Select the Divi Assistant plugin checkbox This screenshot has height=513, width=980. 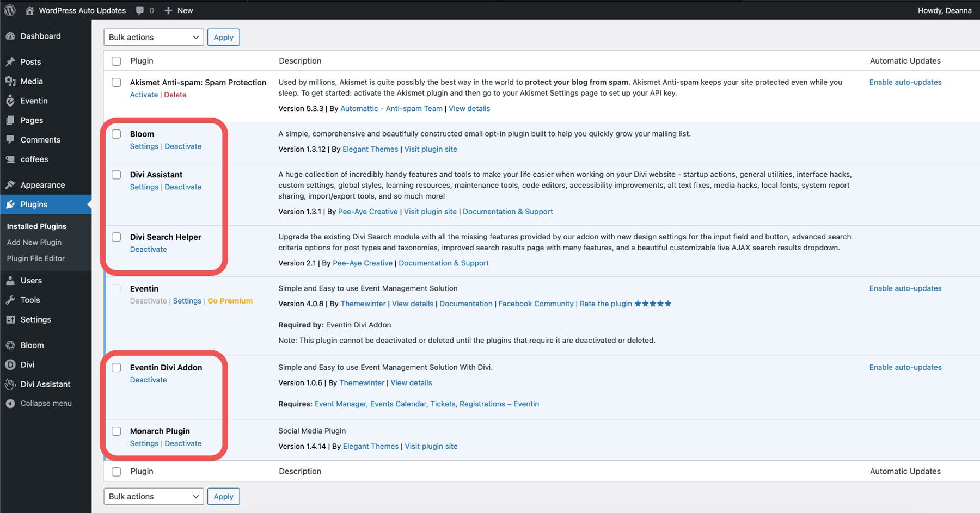[116, 175]
